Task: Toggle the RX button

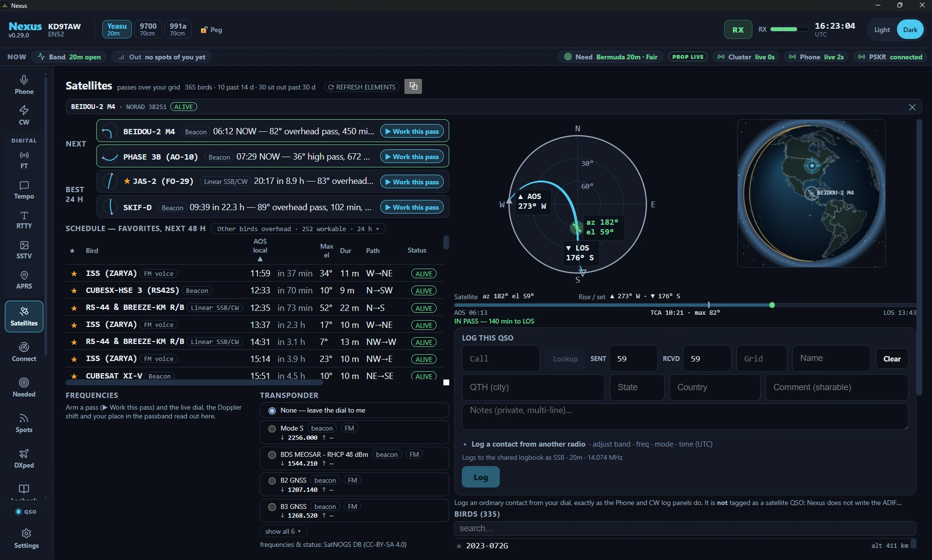Action: pos(738,30)
